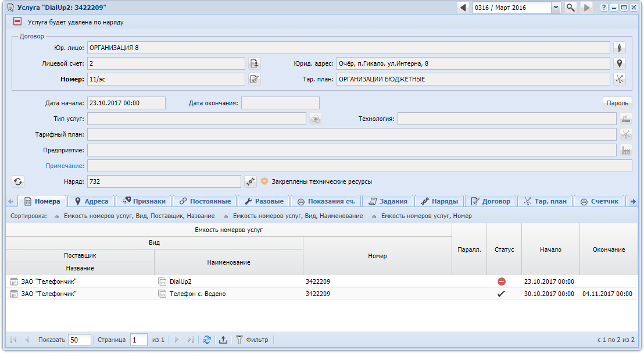Focus the Наряд field with 732
This screenshot has width=644, height=353.
pyautogui.click(x=164, y=181)
